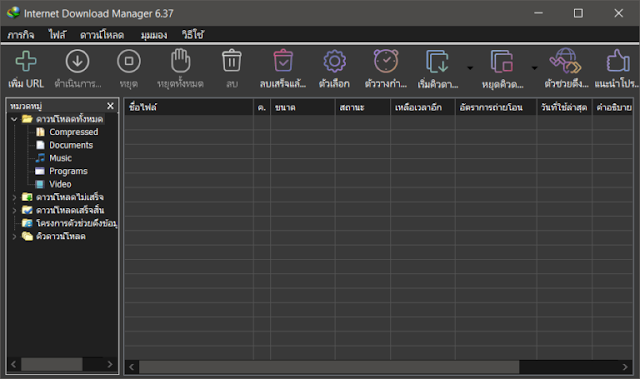The height and width of the screenshot is (379, 640).
Task: Open the ภารกิจ menu
Action: tap(21, 35)
